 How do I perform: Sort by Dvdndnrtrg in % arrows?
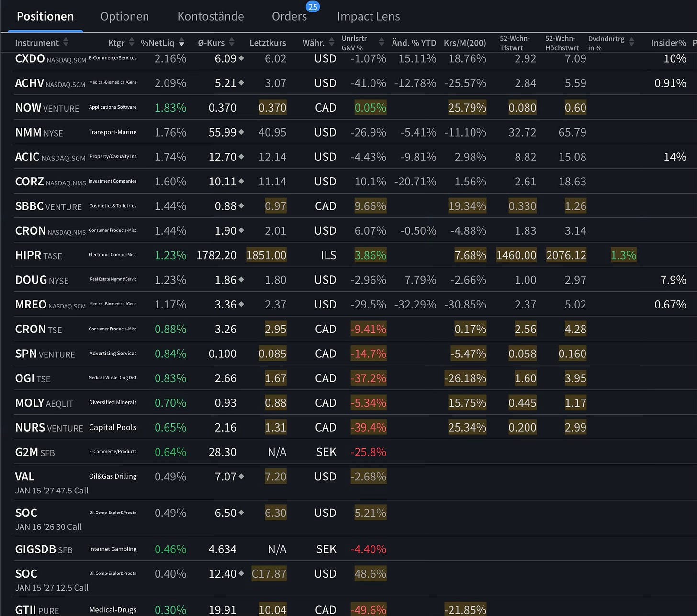pyautogui.click(x=631, y=42)
